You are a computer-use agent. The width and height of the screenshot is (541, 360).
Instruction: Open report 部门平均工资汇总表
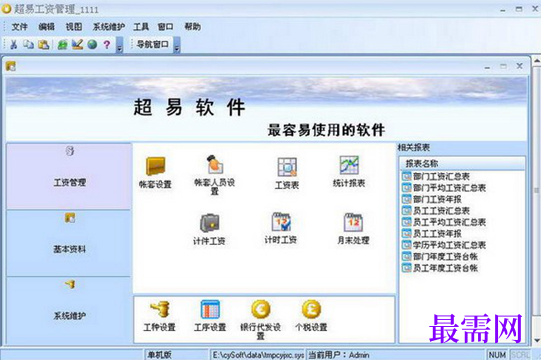pyautogui.click(x=444, y=188)
